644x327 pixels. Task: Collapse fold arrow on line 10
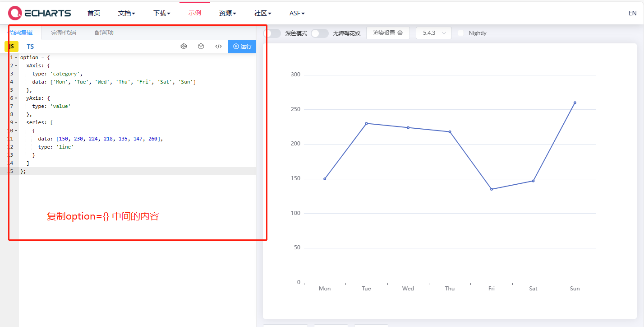coord(16,131)
